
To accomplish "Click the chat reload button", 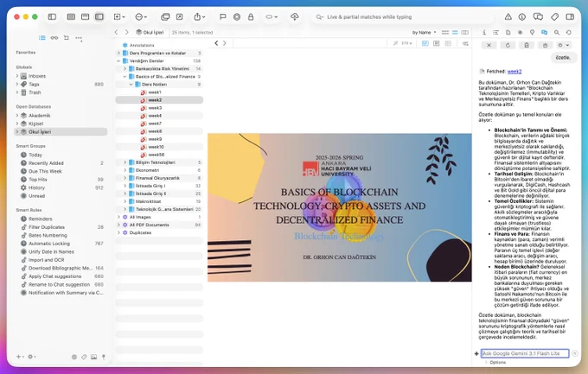I will point(508,45).
